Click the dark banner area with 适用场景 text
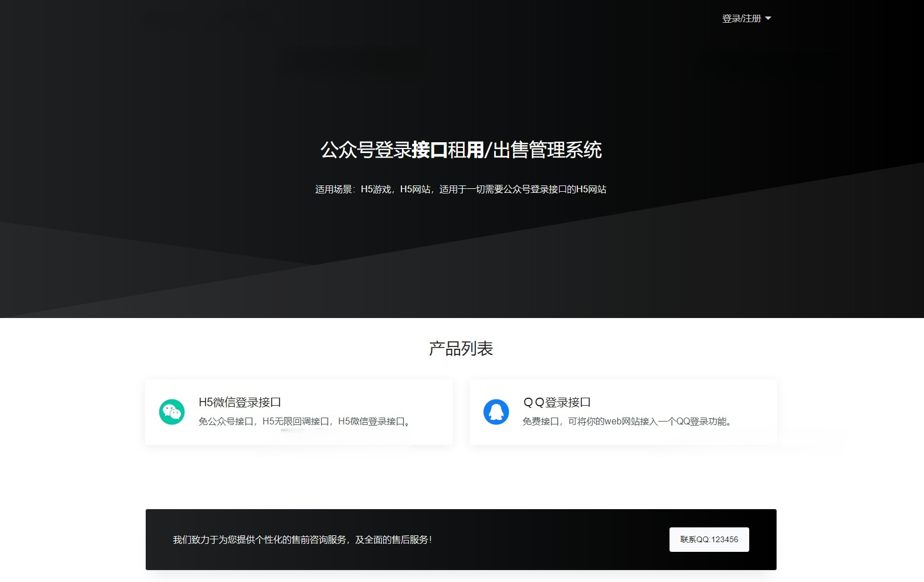The height and width of the screenshot is (582, 924). tap(461, 189)
